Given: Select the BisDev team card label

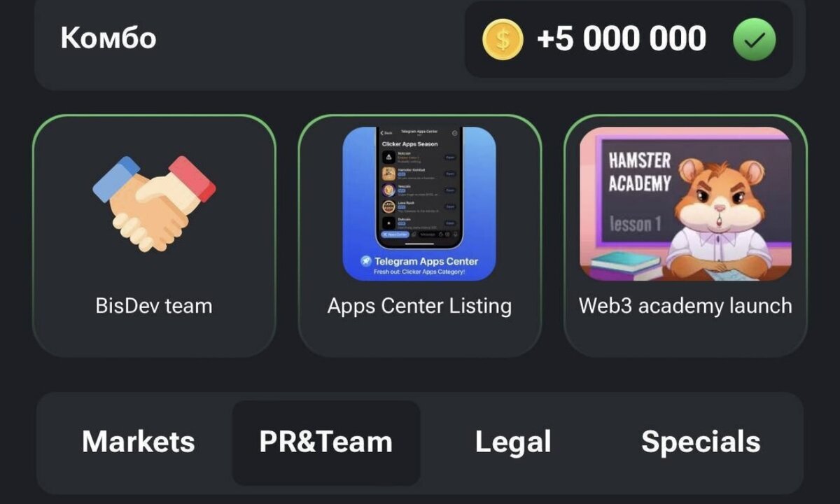Looking at the screenshot, I should click(154, 306).
